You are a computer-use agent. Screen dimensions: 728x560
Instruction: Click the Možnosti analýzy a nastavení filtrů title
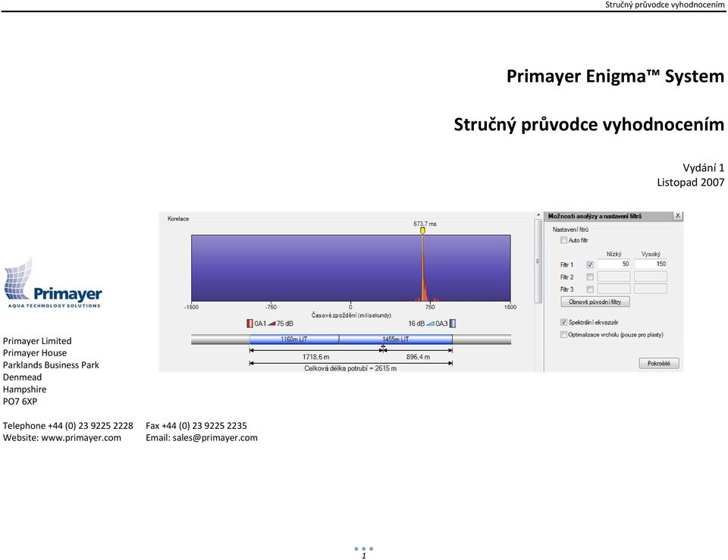pos(595,216)
